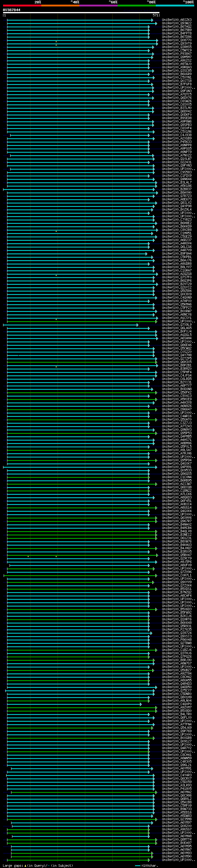
Task: Select hit label UniRef100_A9Z0M7
Action: click(177, 708)
